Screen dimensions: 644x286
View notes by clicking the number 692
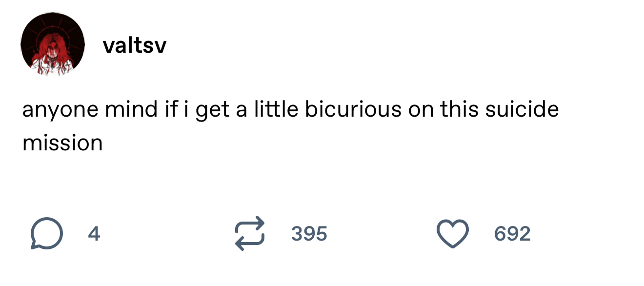512,234
